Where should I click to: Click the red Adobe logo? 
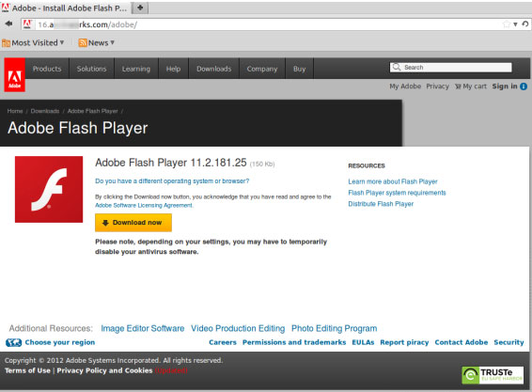15,74
